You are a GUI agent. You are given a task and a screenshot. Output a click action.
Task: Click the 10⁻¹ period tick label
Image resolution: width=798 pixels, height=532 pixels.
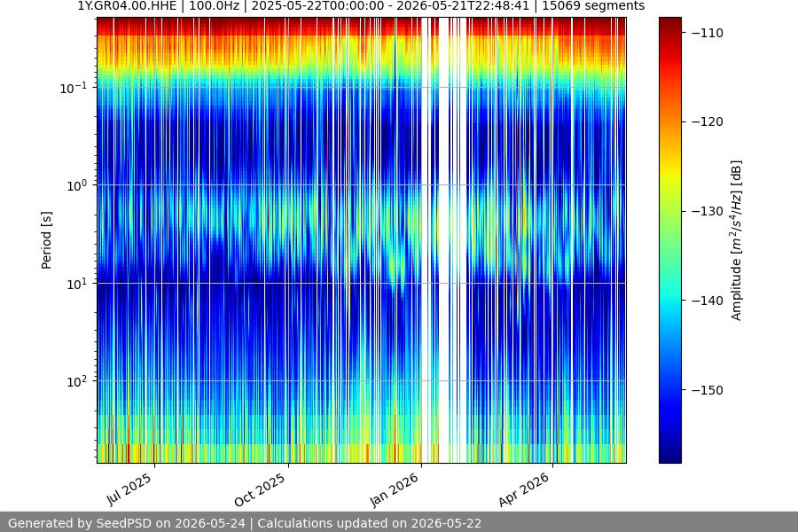[x=73, y=88]
